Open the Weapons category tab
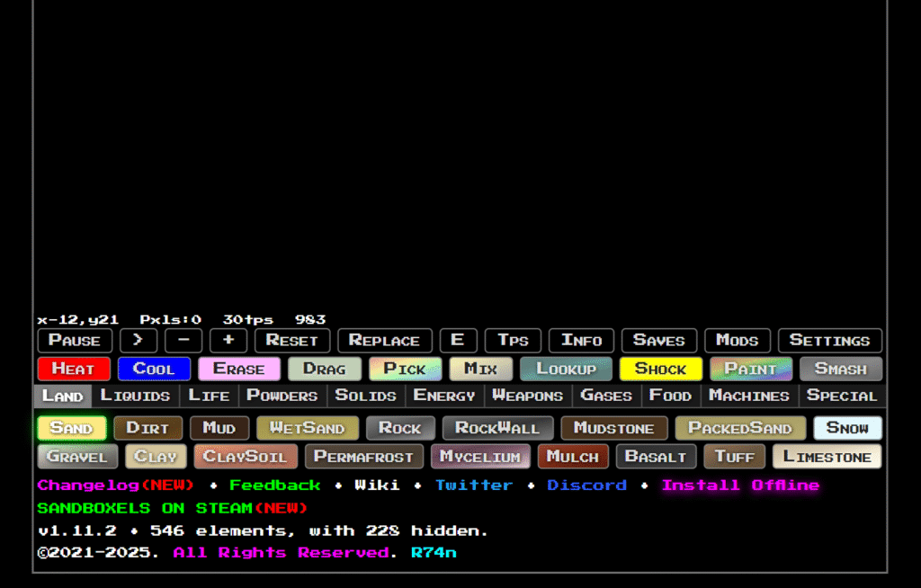 point(527,396)
